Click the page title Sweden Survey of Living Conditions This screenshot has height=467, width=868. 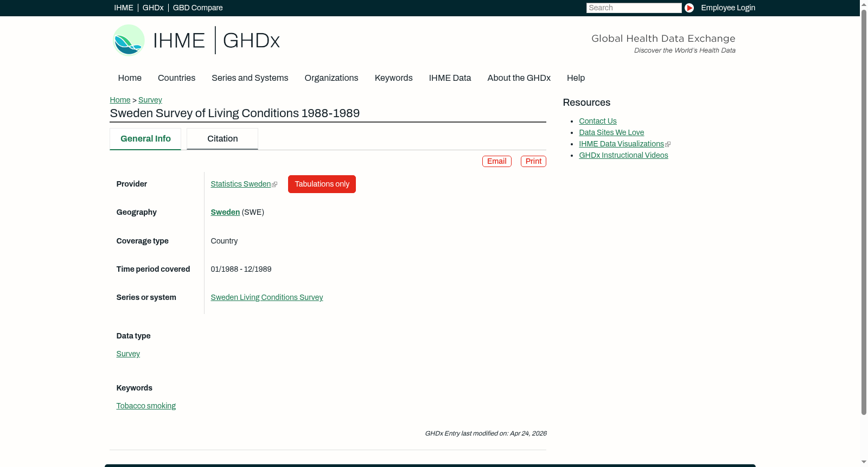tap(235, 113)
